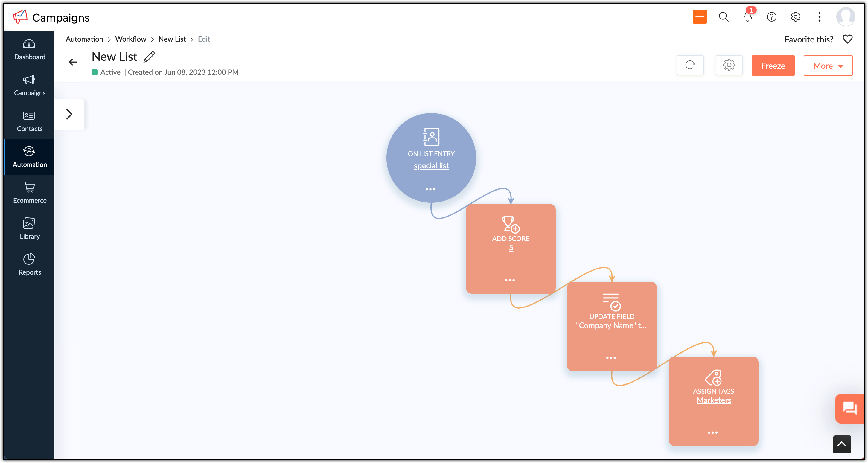Click the Workflow breadcrumb link

(x=130, y=39)
